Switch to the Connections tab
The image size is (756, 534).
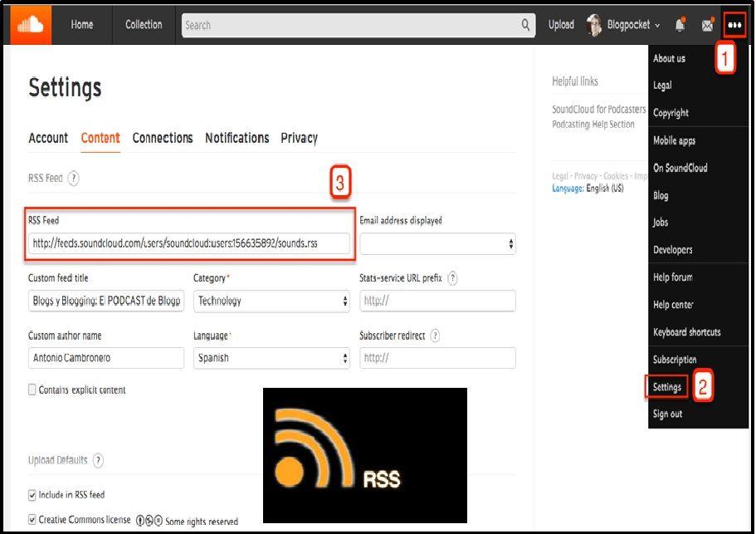point(163,138)
